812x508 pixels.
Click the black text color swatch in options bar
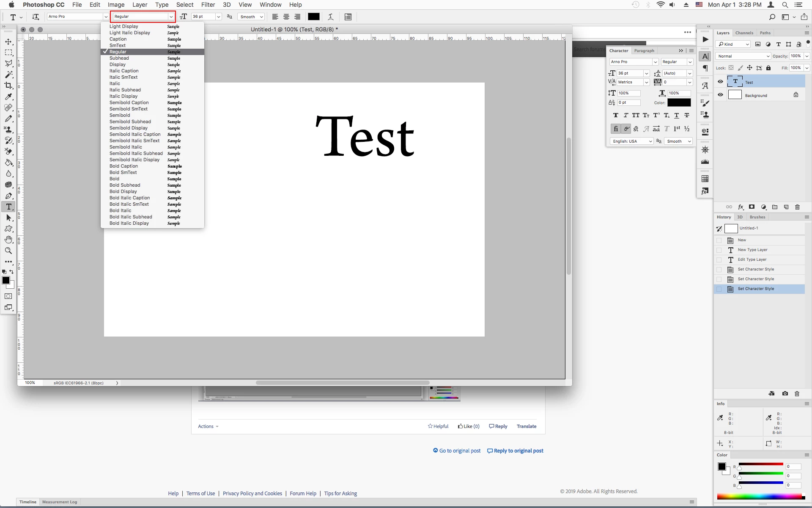[313, 17]
